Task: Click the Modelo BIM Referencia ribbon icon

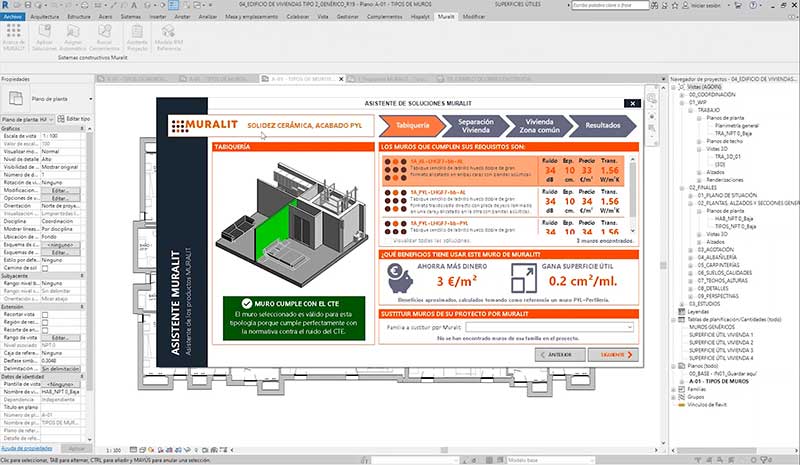Action: pos(168,32)
